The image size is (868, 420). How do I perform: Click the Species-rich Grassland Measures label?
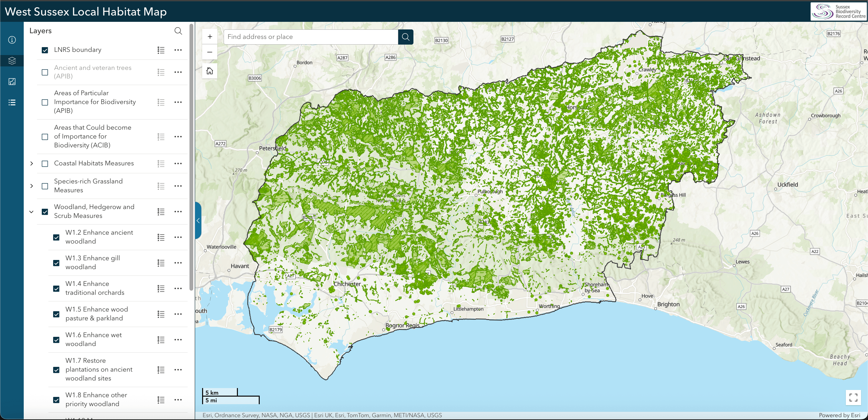coord(88,186)
